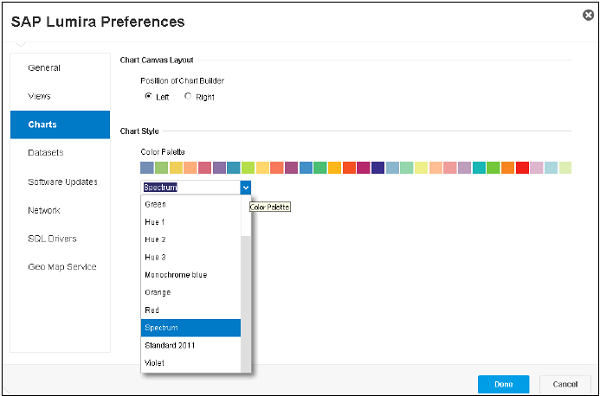Close the SAP Lumira Preferences dialog
This screenshot has width=600, height=396.
pos(588,15)
